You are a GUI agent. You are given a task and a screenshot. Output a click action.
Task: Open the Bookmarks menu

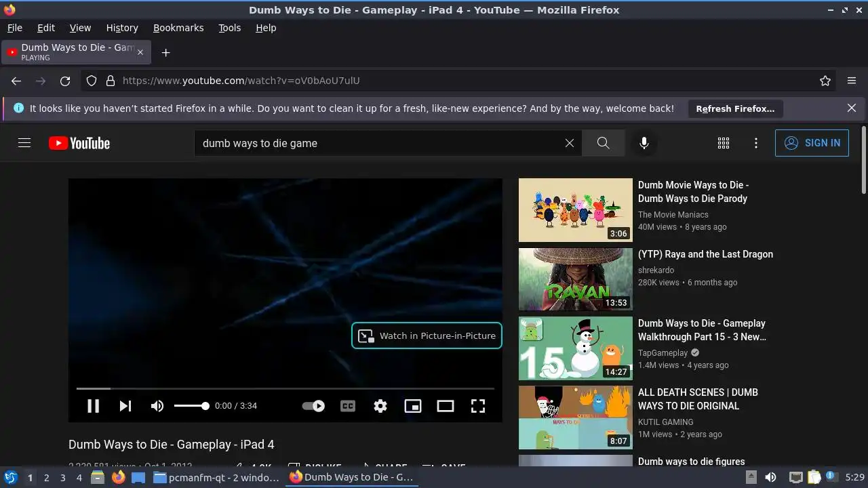[x=178, y=28]
